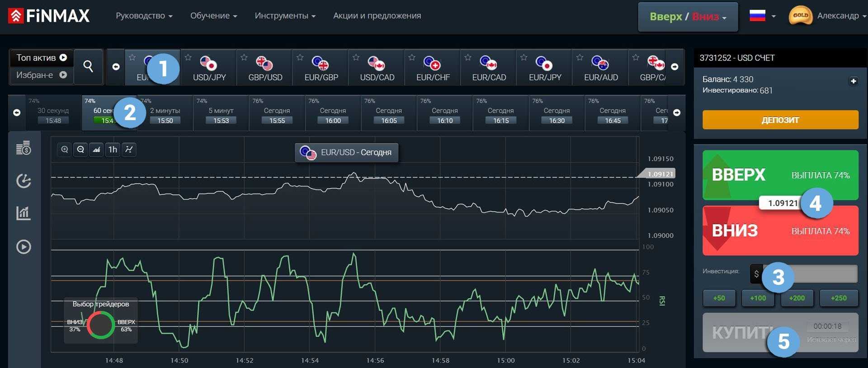Click the zoom out chart icon
Image resolution: width=868 pixels, height=368 pixels.
pyautogui.click(x=80, y=149)
